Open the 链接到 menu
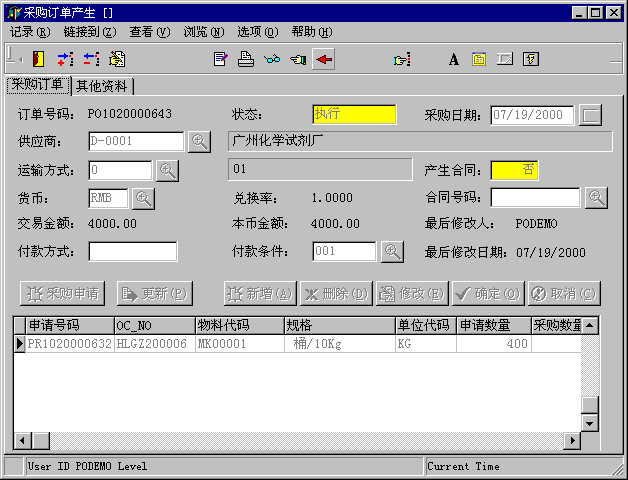The width and height of the screenshot is (628, 480). coord(90,32)
